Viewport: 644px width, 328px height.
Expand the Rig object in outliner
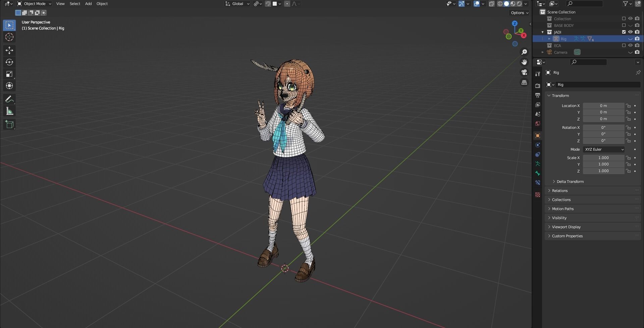point(549,39)
